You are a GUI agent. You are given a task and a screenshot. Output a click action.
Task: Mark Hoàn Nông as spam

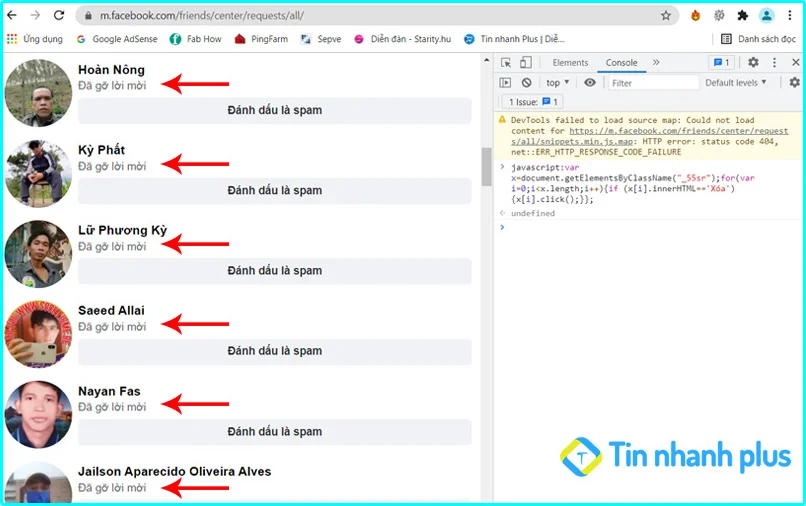[274, 110]
